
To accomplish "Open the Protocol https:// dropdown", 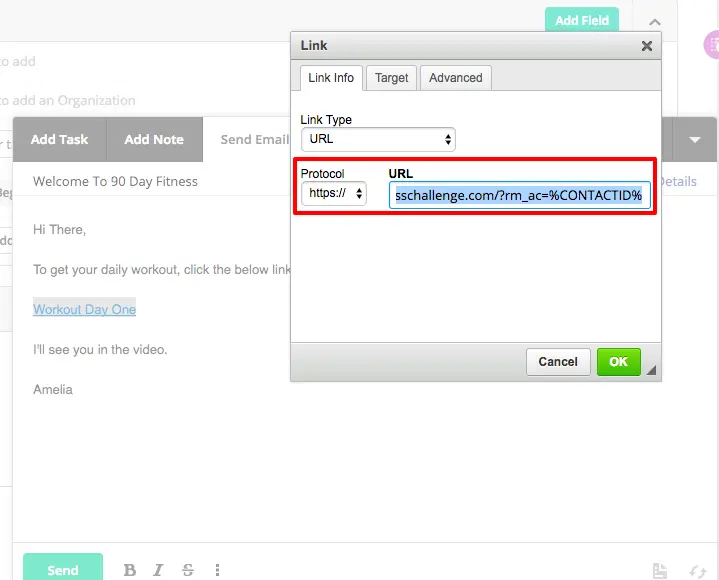I will click(x=334, y=194).
